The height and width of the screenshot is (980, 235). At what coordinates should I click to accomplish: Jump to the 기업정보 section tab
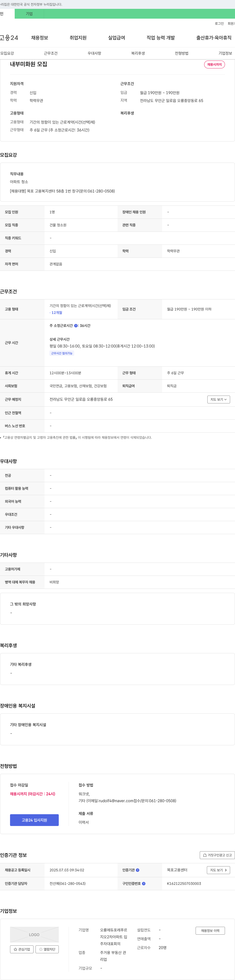pos(225,53)
